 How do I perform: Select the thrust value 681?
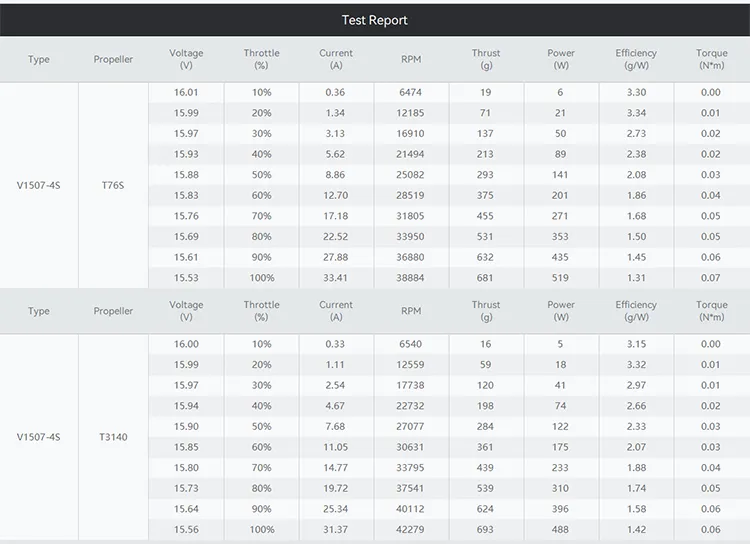[x=486, y=278]
